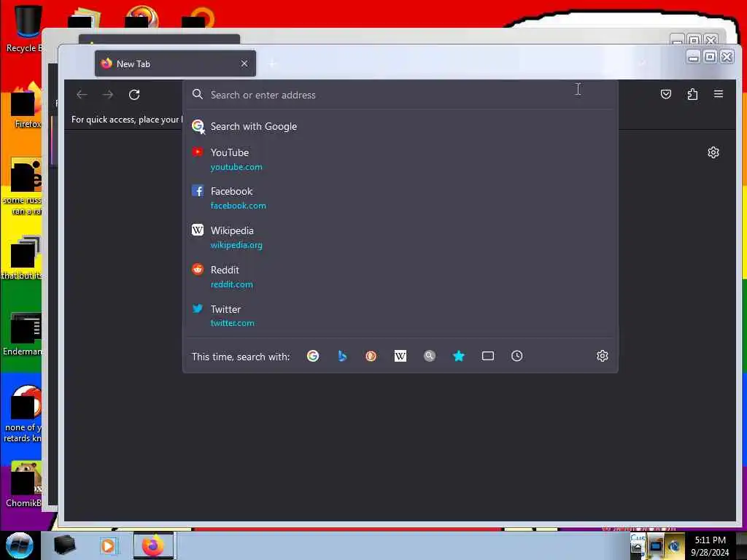Go forward using the forward arrow
747x560 pixels.
pyautogui.click(x=108, y=95)
